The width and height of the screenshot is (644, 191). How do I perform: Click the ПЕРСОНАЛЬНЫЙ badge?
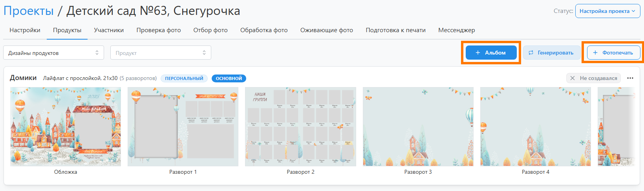point(184,78)
